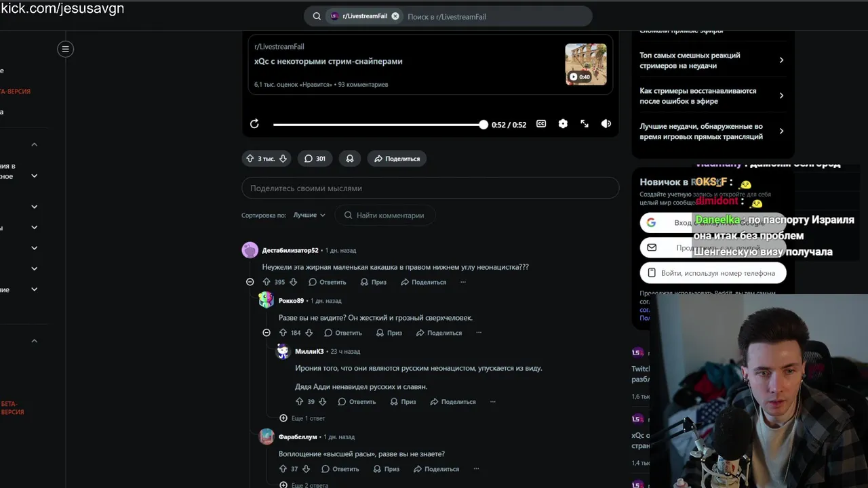Open the Лучшие sort dropdown
The width and height of the screenshot is (868, 488).
[x=309, y=215]
